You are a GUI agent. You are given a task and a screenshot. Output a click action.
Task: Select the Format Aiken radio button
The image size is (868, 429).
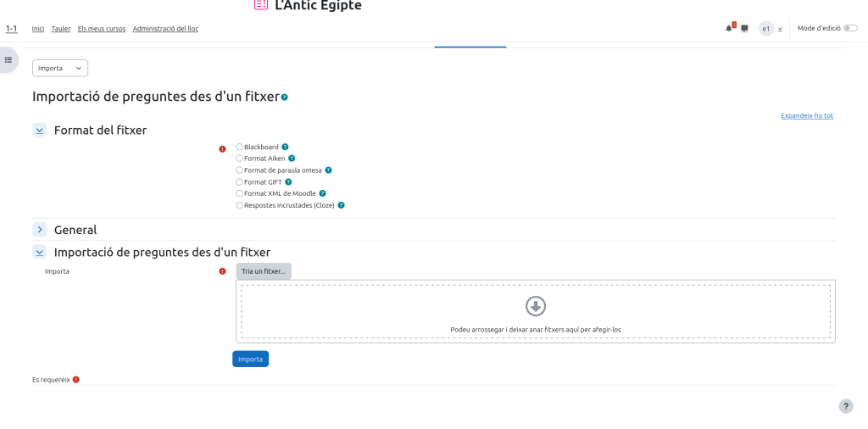[x=239, y=159]
